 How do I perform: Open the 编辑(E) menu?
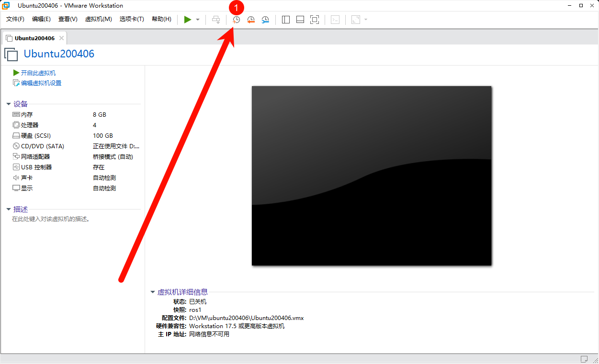click(x=41, y=19)
